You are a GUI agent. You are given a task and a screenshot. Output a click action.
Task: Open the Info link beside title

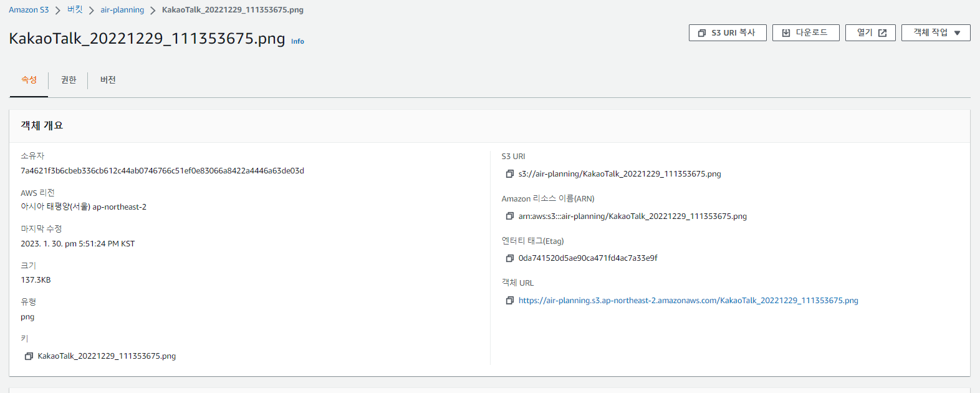pos(298,42)
